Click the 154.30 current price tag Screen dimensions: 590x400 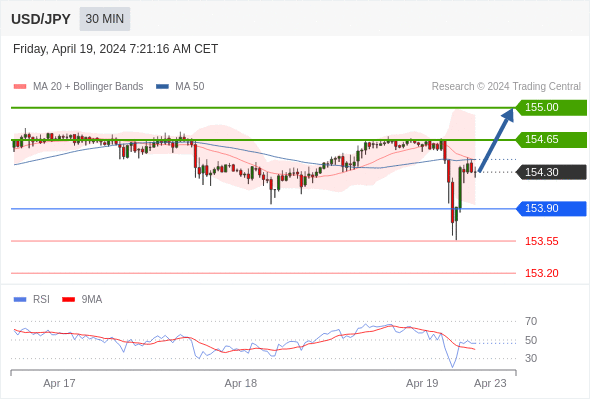[x=551, y=172]
